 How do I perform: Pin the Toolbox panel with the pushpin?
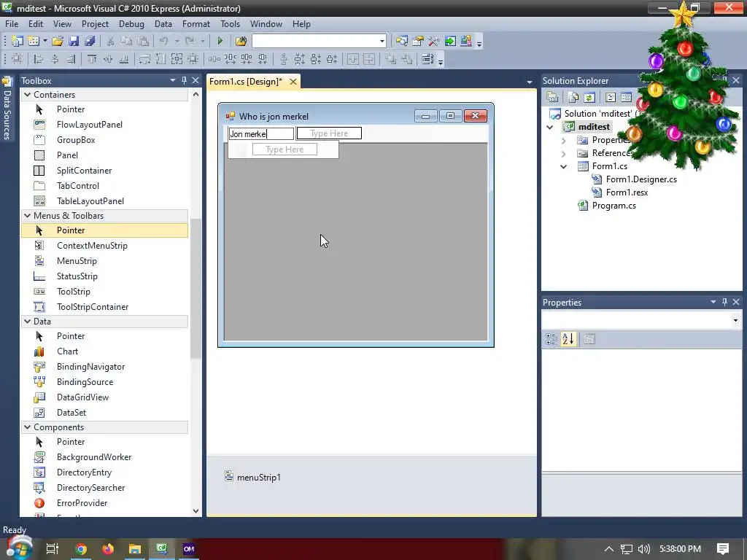point(185,80)
